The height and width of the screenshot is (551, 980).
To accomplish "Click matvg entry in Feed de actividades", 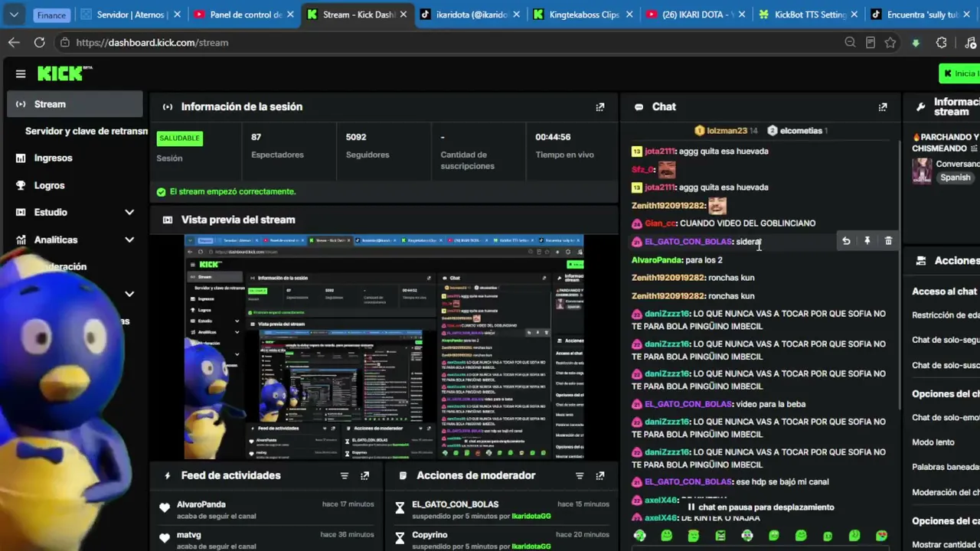I will tap(266, 540).
